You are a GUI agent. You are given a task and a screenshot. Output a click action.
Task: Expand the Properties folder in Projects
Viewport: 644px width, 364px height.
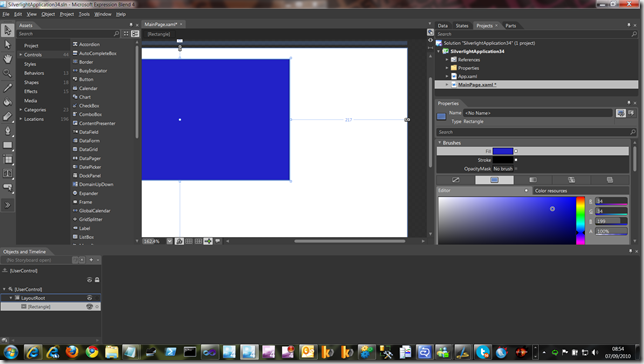(x=447, y=68)
